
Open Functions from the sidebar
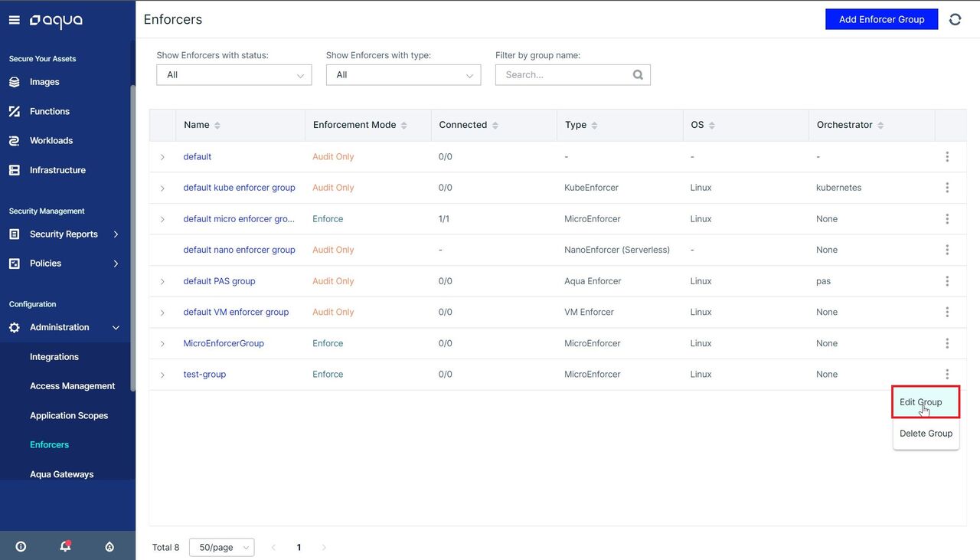click(50, 111)
